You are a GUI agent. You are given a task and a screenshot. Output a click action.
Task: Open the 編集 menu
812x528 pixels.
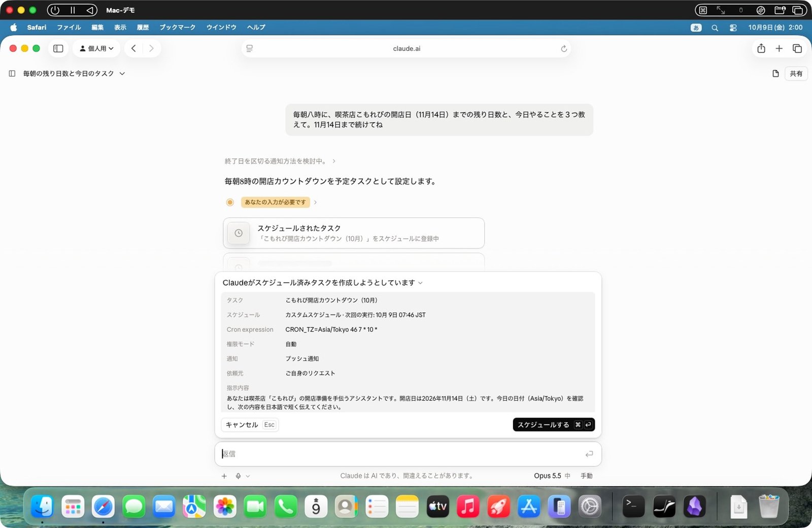tap(97, 27)
